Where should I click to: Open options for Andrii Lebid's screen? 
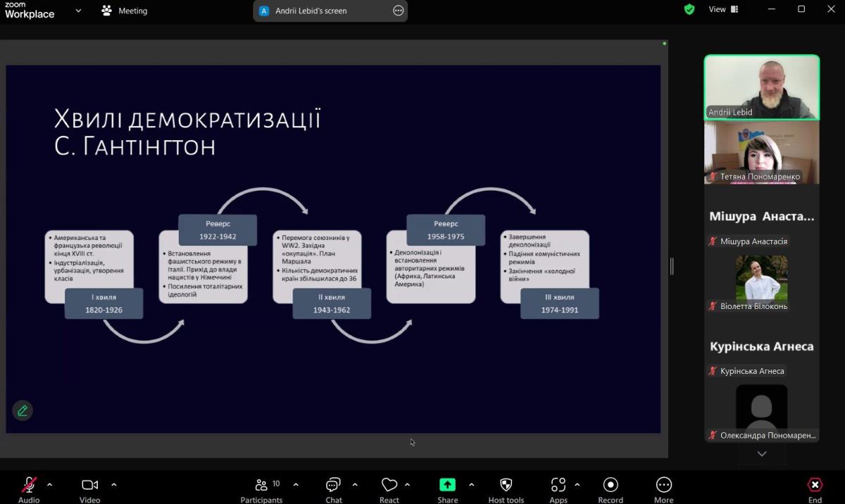[399, 11]
